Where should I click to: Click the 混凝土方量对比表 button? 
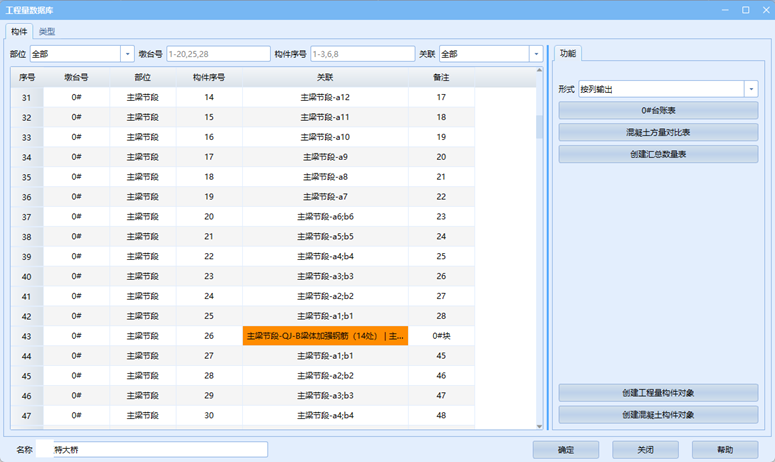[x=658, y=132]
